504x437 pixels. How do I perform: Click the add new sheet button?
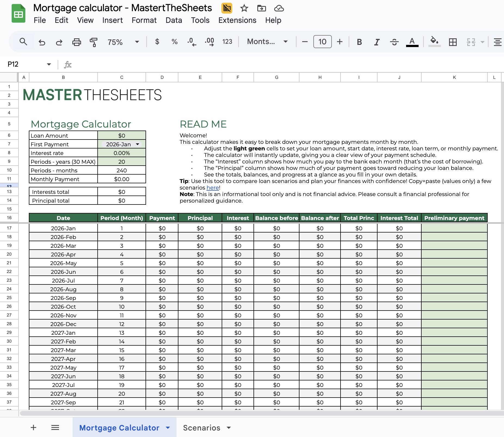[x=33, y=428]
